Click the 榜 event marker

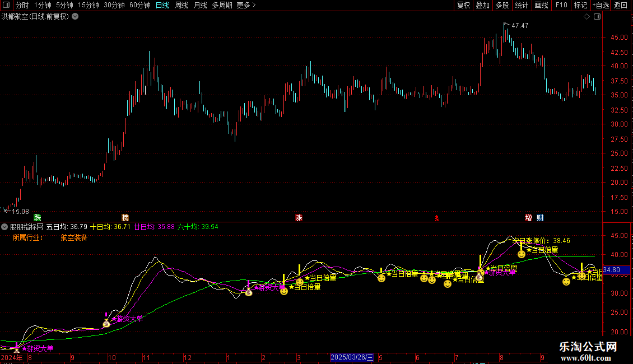pyautogui.click(x=125, y=217)
